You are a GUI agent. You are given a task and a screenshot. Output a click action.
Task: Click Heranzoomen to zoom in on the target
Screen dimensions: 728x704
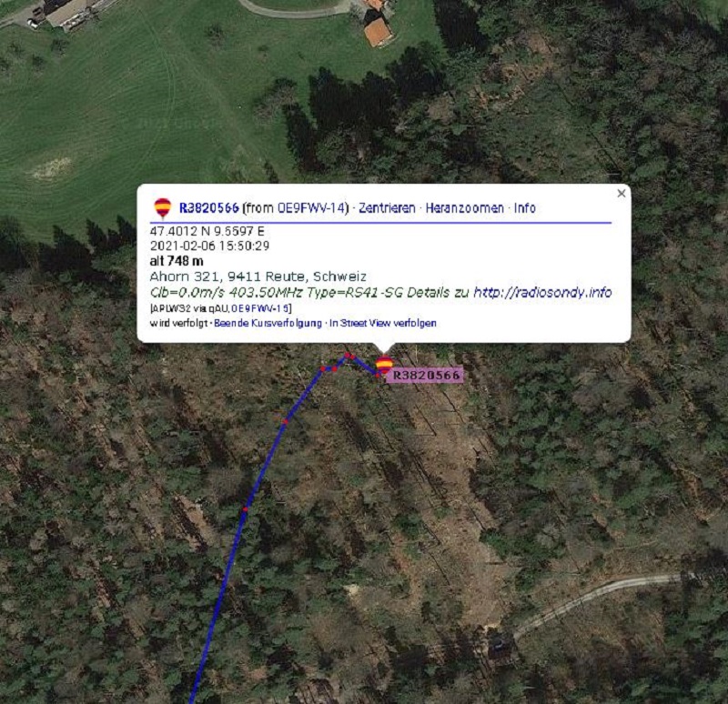464,208
